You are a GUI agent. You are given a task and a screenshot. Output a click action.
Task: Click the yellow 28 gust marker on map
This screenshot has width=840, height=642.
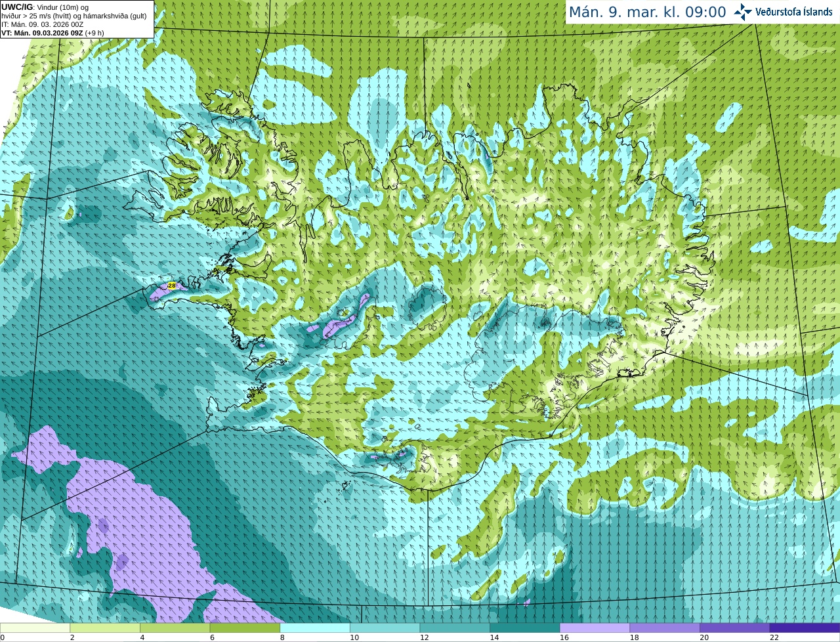pos(172,286)
